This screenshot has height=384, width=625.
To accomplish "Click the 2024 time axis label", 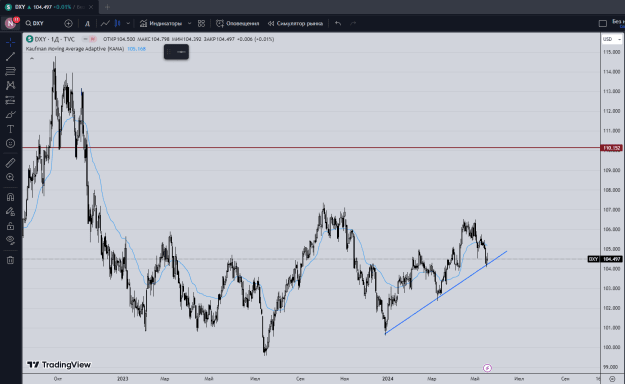I will tap(387, 378).
